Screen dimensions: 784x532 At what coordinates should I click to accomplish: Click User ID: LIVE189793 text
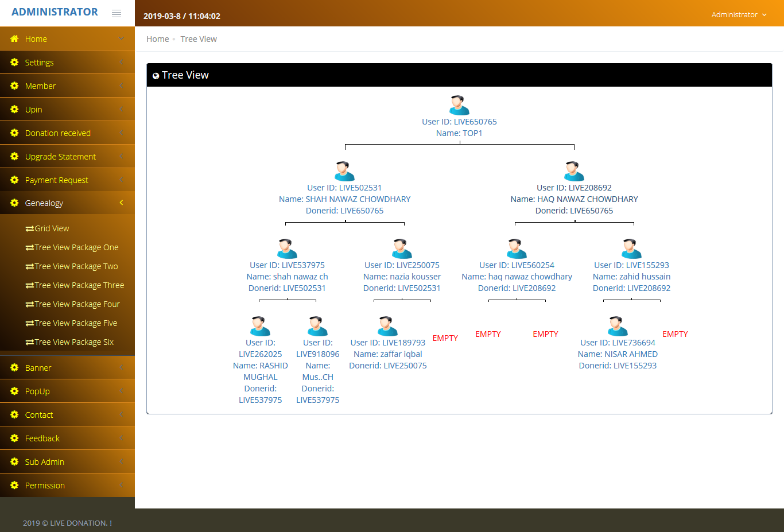[387, 343]
